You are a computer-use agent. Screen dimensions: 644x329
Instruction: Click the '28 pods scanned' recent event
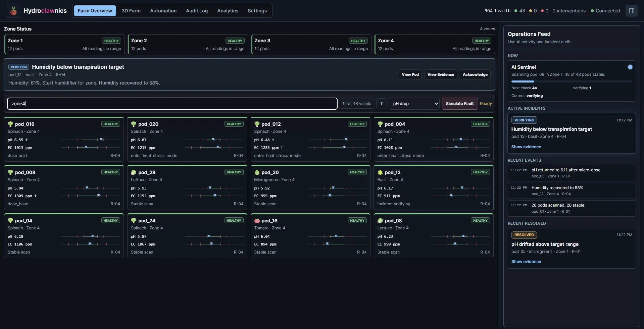tap(572, 208)
